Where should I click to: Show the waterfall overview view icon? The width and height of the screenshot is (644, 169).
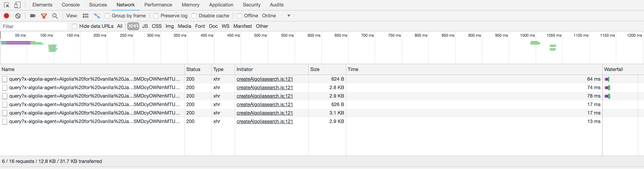click(97, 16)
